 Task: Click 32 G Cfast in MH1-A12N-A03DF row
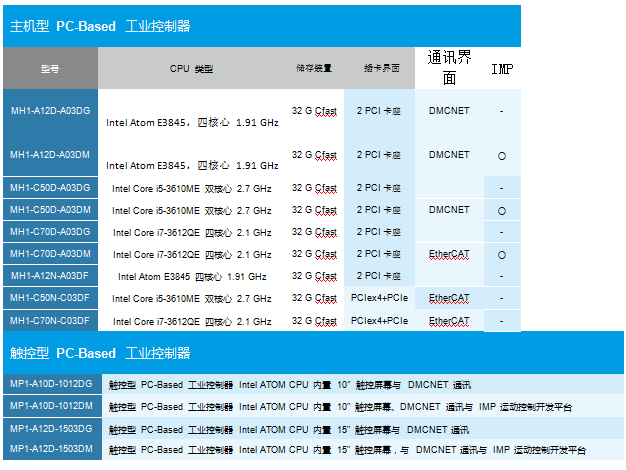click(314, 276)
